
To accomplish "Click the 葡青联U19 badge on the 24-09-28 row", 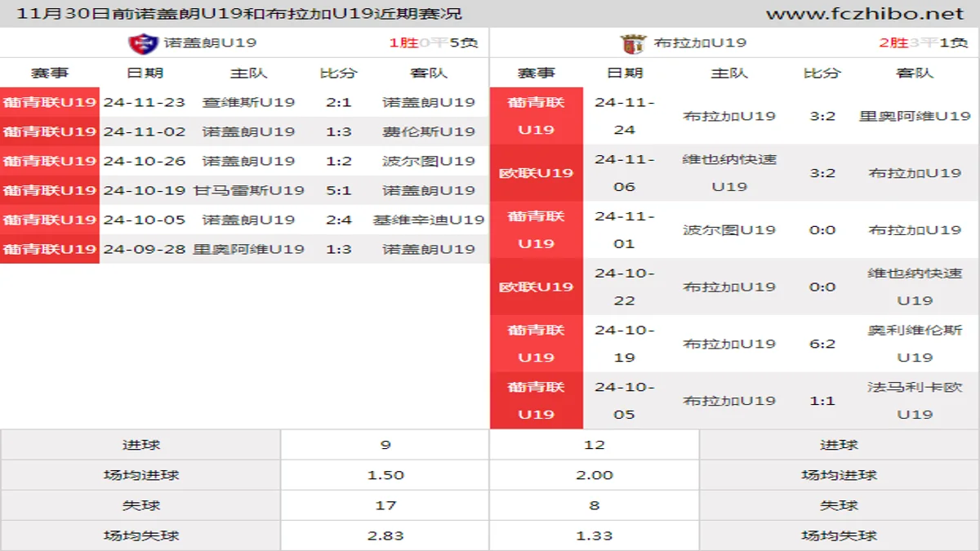I will click(x=50, y=249).
